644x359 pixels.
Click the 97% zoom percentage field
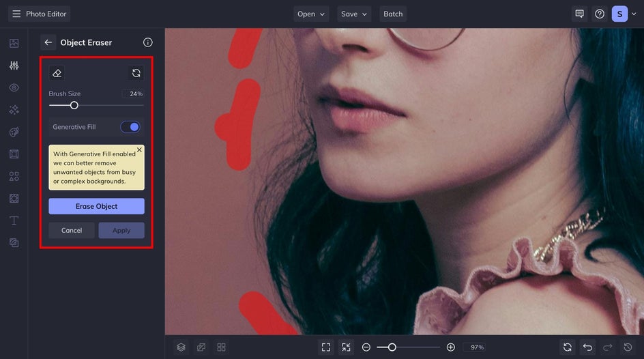click(473, 347)
